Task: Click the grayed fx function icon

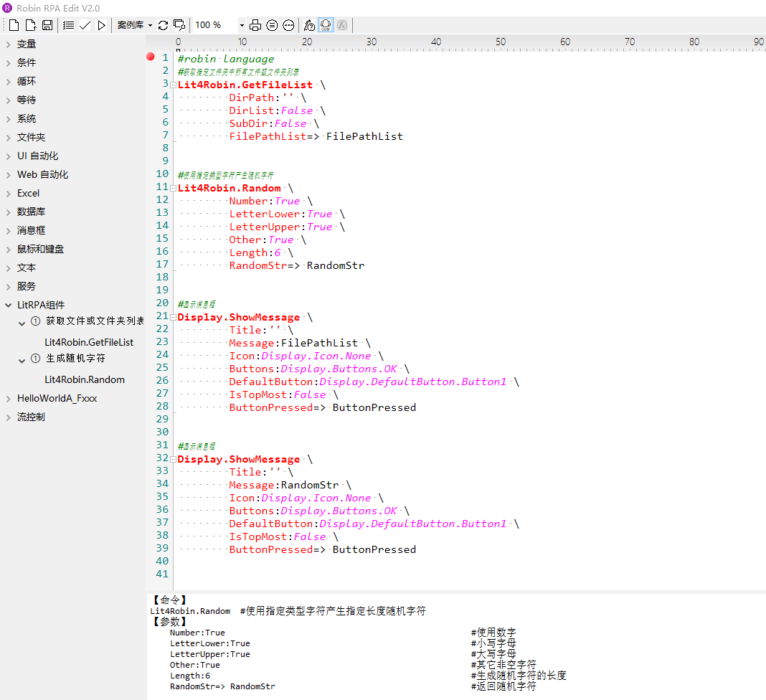Action: [342, 25]
